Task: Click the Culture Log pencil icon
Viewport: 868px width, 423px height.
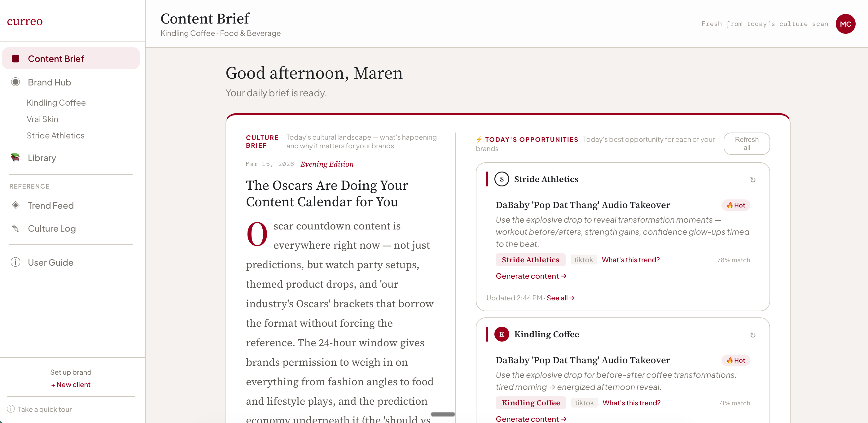Action: tap(15, 228)
